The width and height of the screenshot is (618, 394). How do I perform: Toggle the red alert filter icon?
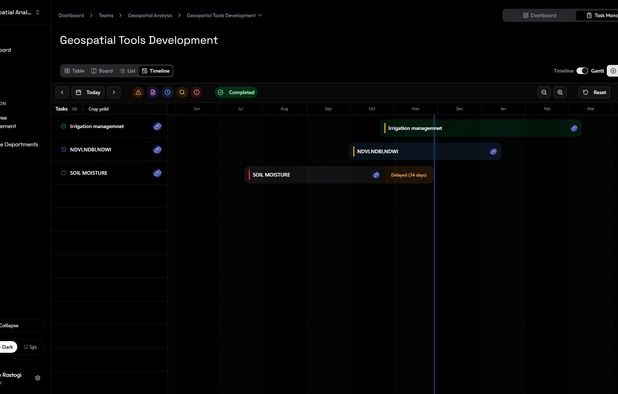(x=197, y=92)
